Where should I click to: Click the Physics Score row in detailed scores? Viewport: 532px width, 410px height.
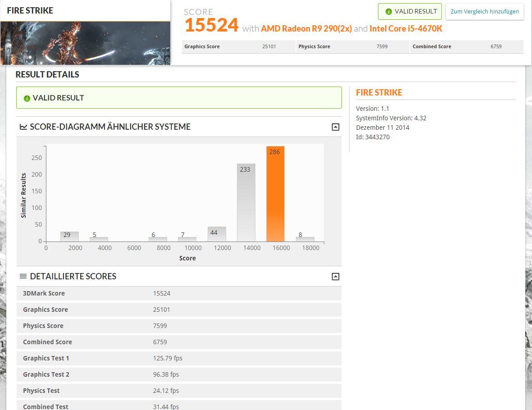179,326
